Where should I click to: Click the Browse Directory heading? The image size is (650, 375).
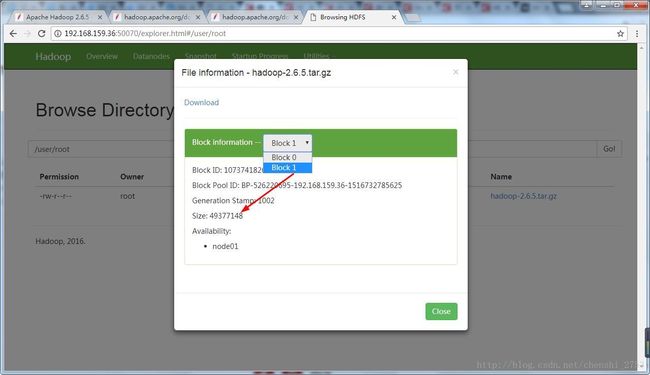(x=105, y=110)
